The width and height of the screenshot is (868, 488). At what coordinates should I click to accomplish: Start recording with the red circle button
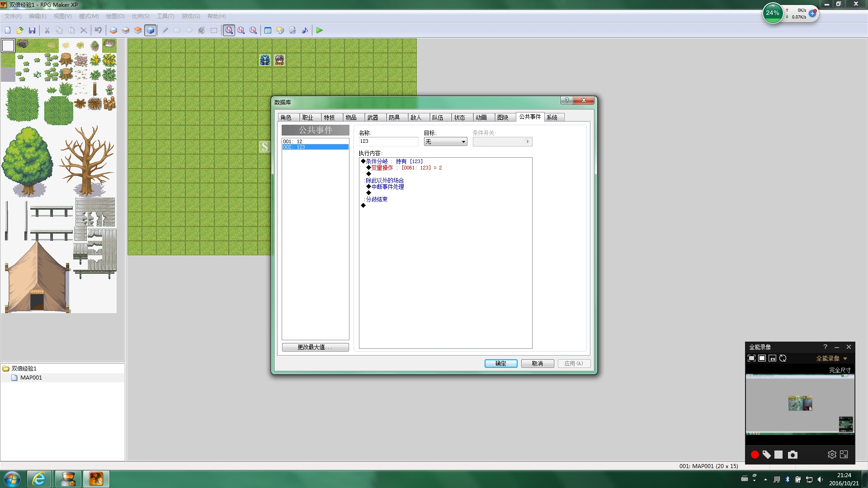(755, 455)
